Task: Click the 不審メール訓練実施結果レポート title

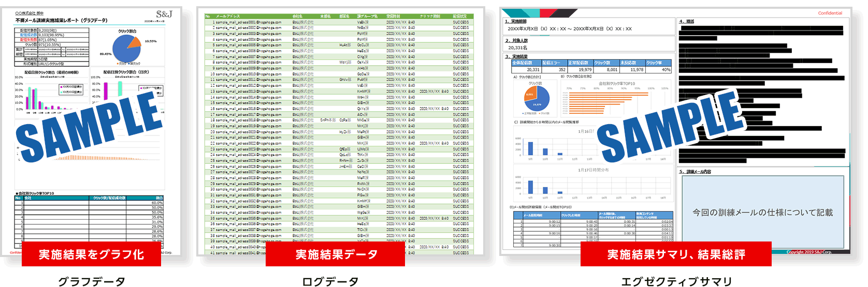Action: pyautogui.click(x=62, y=20)
